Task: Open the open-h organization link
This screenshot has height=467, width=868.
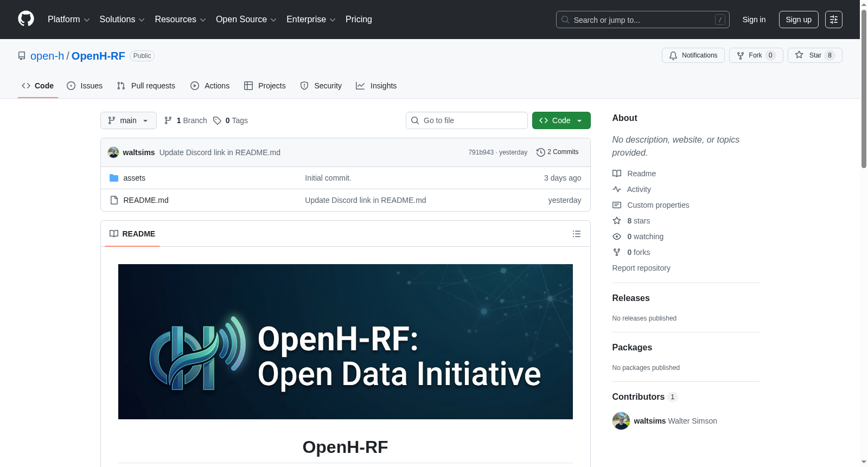Action: click(47, 56)
